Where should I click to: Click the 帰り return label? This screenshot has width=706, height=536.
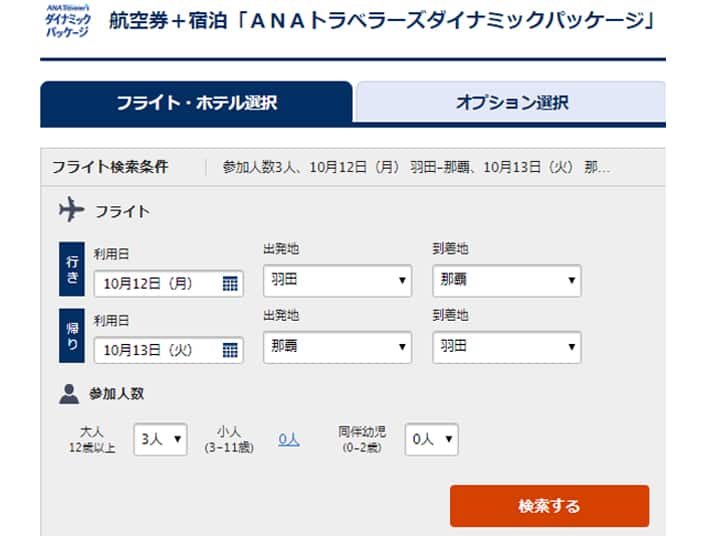click(x=72, y=336)
